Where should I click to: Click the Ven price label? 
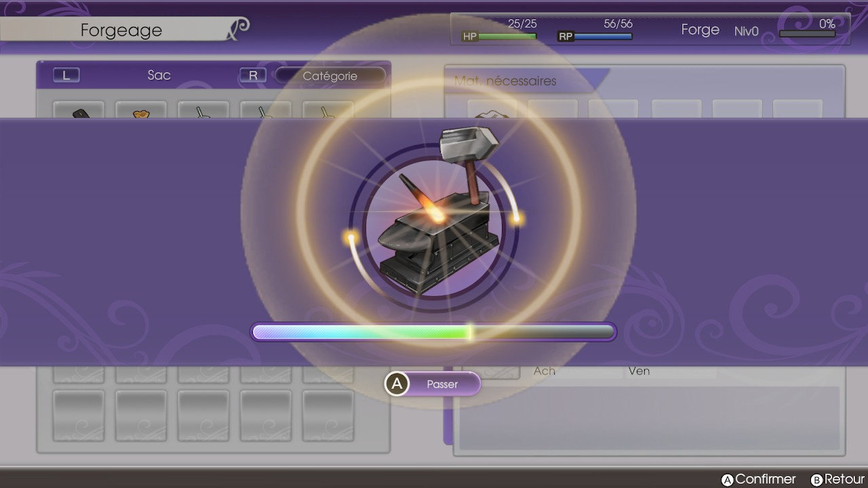(x=639, y=371)
